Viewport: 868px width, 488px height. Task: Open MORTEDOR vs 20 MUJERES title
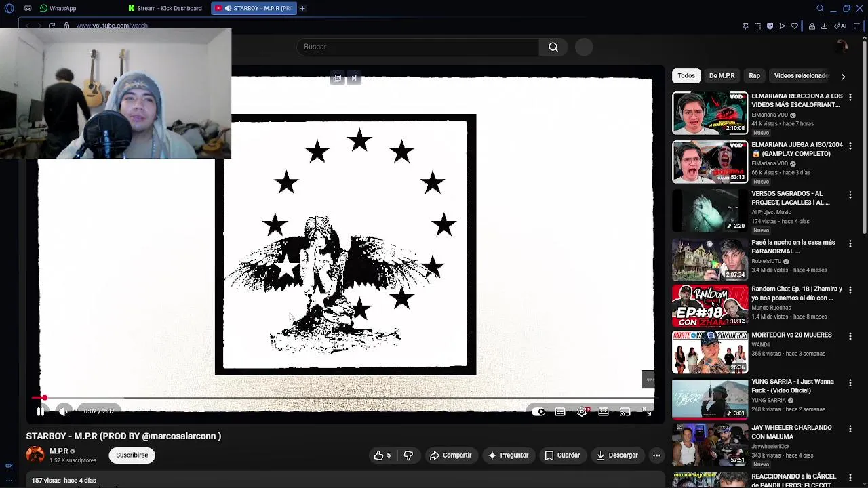791,335
